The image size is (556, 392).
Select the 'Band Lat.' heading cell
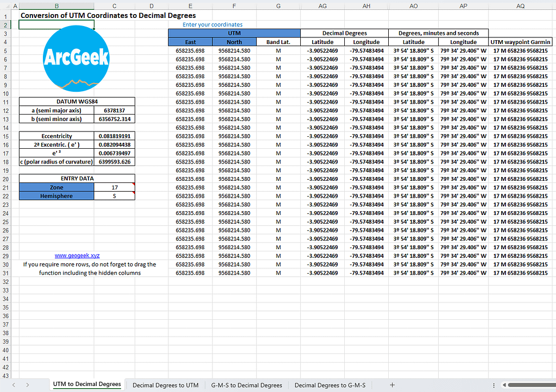coord(279,42)
